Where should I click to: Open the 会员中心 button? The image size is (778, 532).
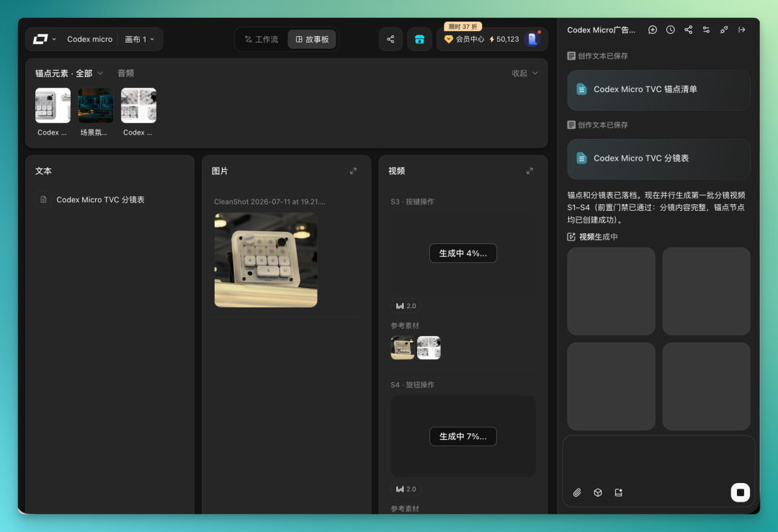pos(464,39)
